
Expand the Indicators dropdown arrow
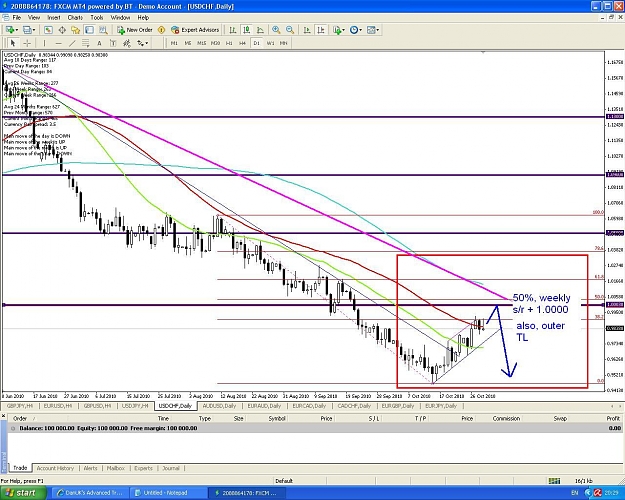344,30
